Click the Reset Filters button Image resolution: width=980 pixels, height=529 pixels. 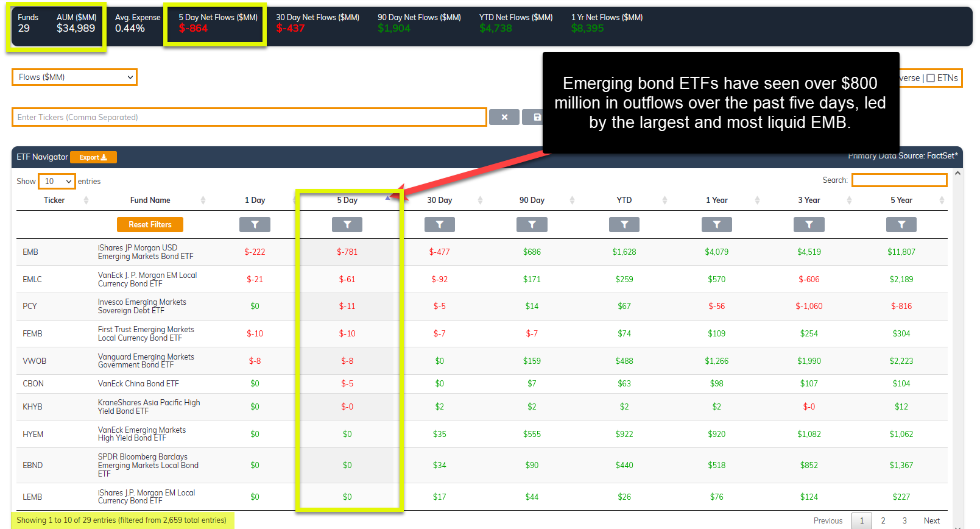[x=150, y=225]
